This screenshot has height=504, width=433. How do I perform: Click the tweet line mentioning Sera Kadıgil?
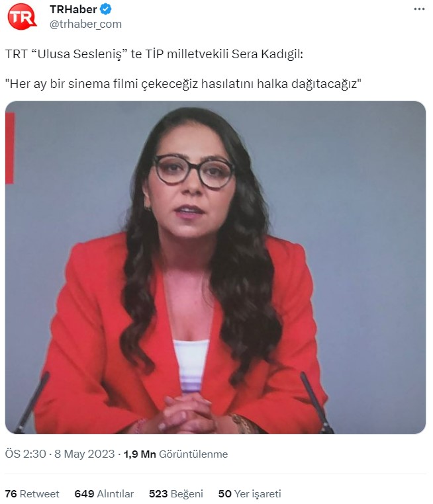coord(154,54)
